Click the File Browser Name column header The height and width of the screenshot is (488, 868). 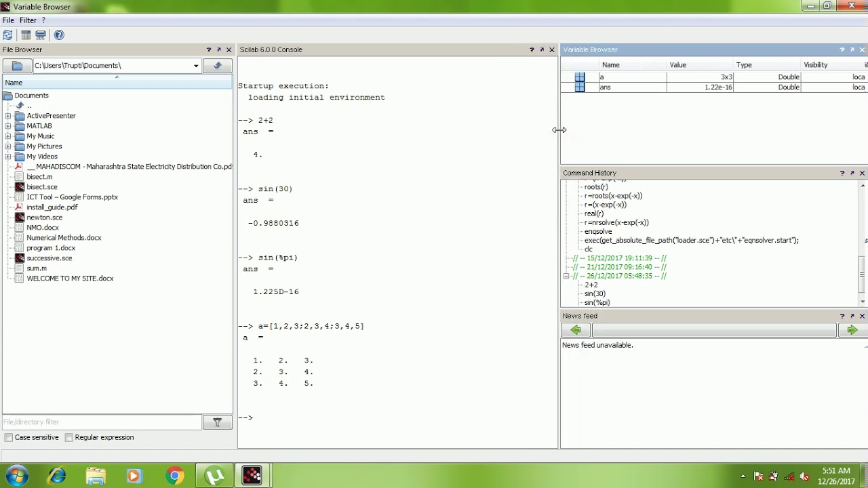click(117, 83)
